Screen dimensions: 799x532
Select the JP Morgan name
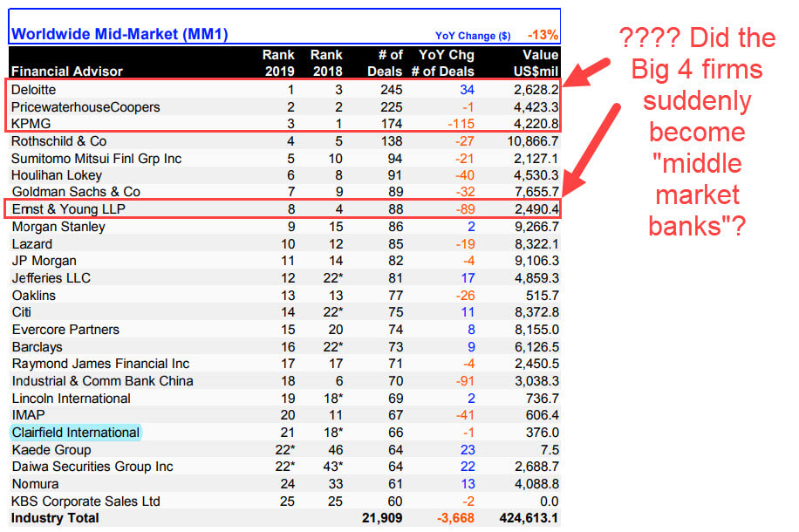tap(44, 261)
